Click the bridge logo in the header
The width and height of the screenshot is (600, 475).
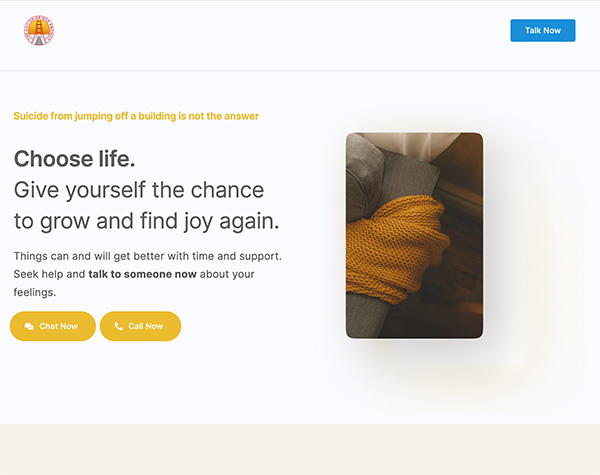(39, 31)
